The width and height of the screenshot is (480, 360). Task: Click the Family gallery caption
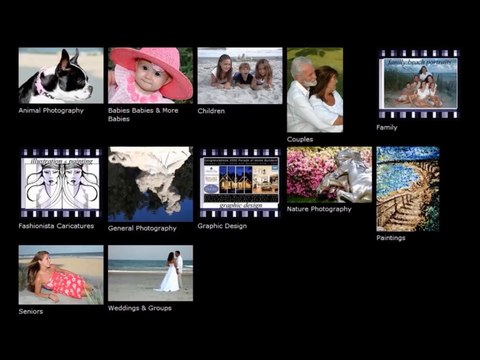387,127
